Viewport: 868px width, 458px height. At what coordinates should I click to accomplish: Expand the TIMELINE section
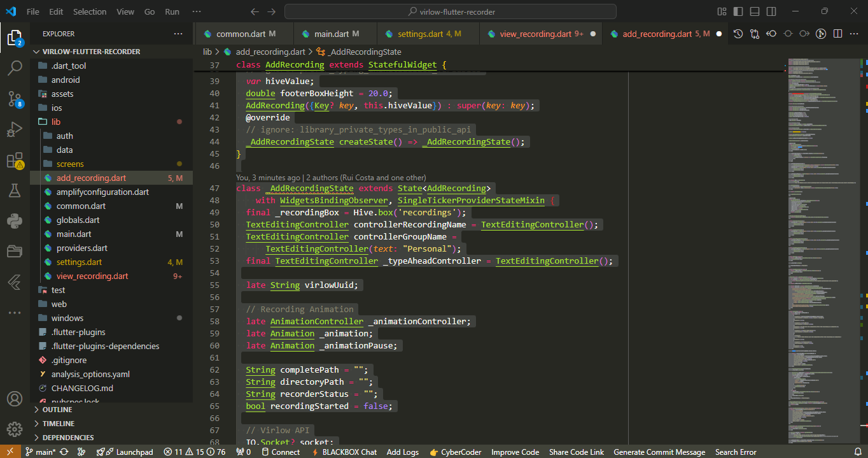tap(111, 424)
